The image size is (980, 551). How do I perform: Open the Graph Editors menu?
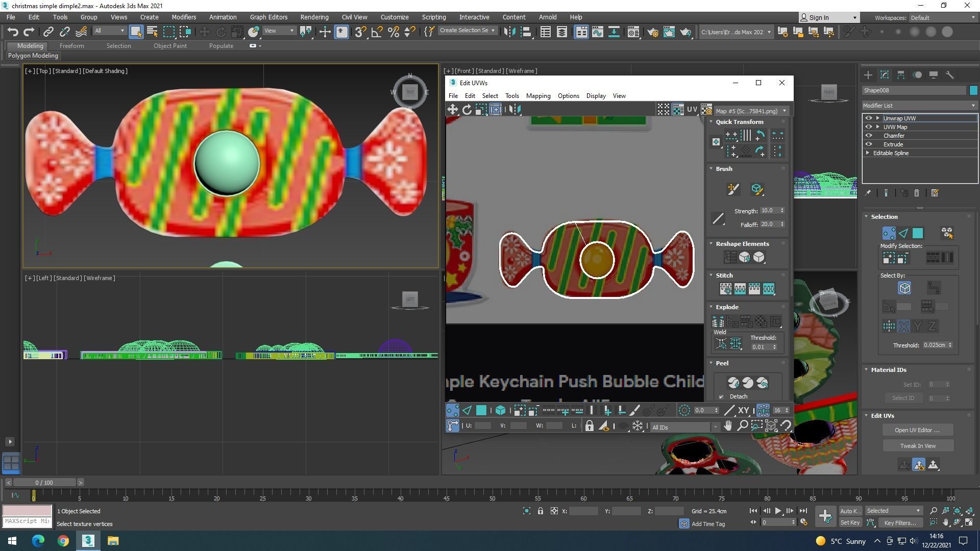point(268,17)
